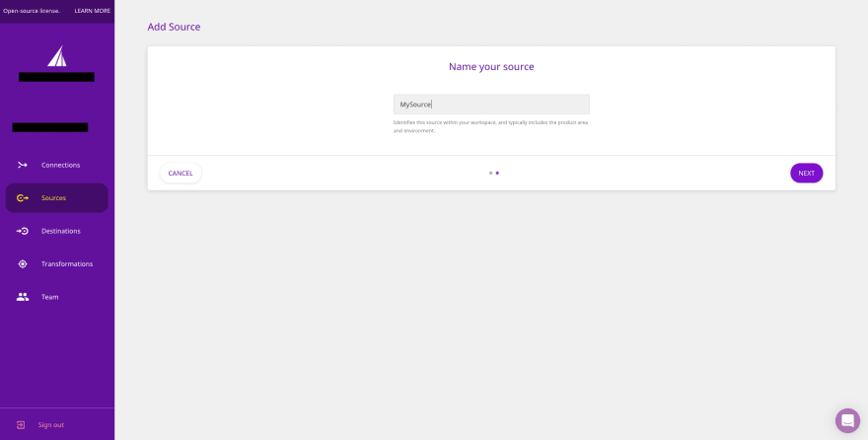Click the Destinations arrow icon
The width and height of the screenshot is (868, 440).
click(x=23, y=231)
